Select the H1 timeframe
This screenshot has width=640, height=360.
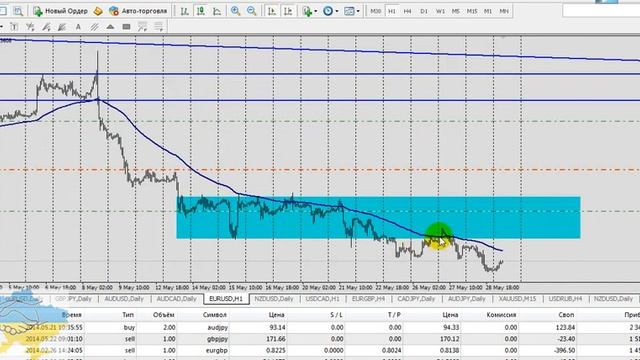392,11
